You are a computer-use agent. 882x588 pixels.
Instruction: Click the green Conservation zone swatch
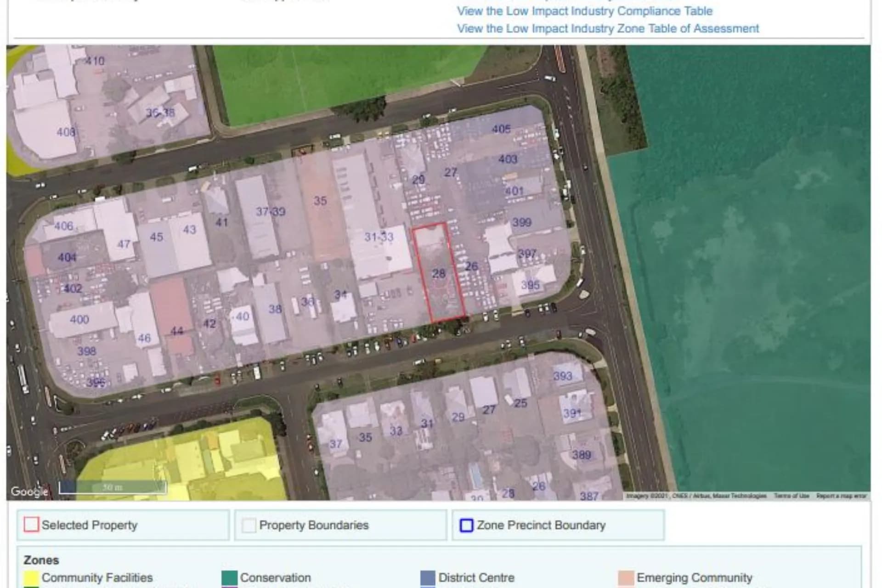(x=229, y=578)
